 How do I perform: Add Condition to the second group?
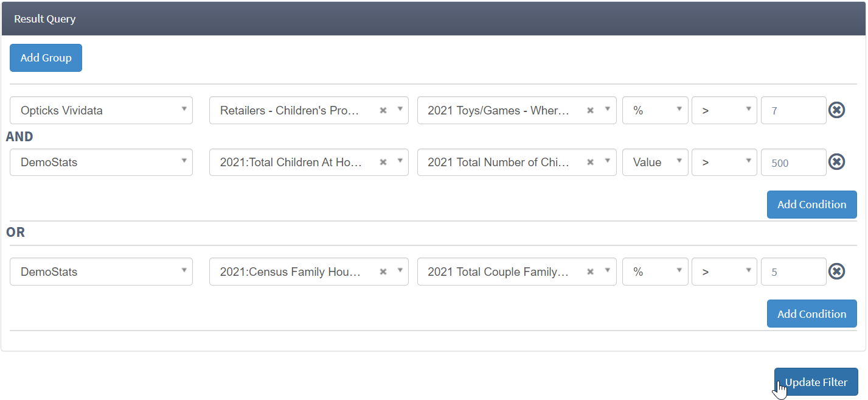tap(811, 314)
